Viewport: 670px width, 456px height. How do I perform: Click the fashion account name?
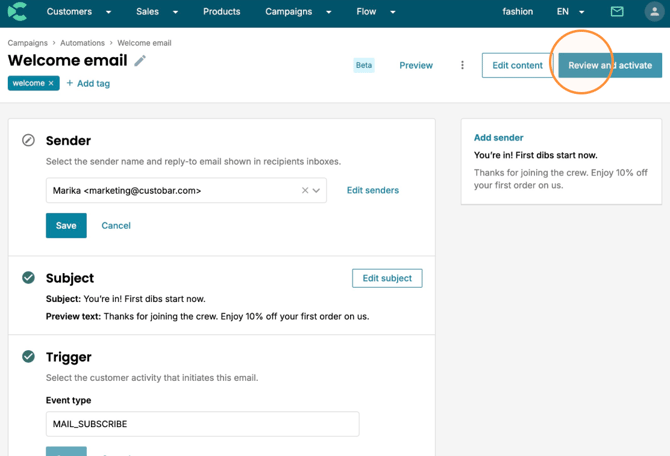517,12
